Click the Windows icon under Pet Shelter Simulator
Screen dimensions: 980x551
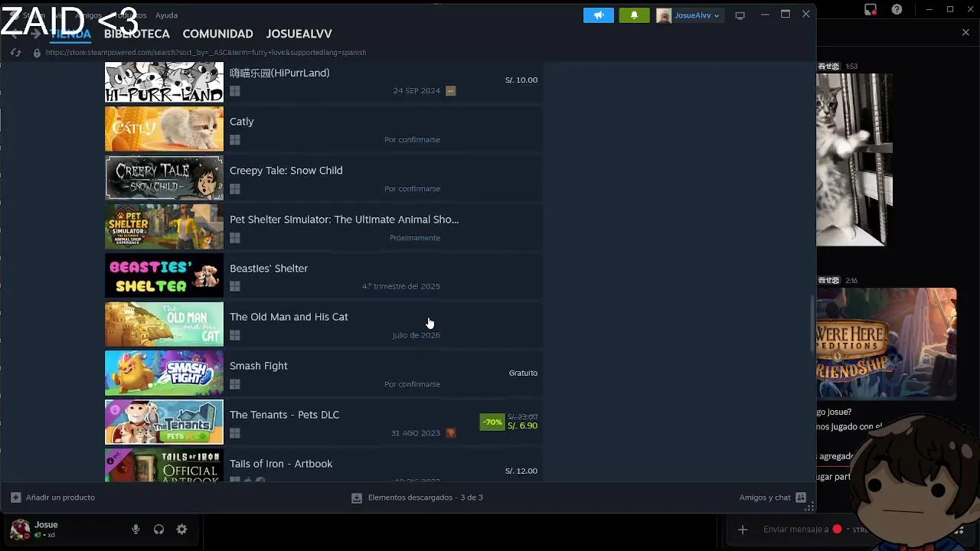[x=235, y=238]
